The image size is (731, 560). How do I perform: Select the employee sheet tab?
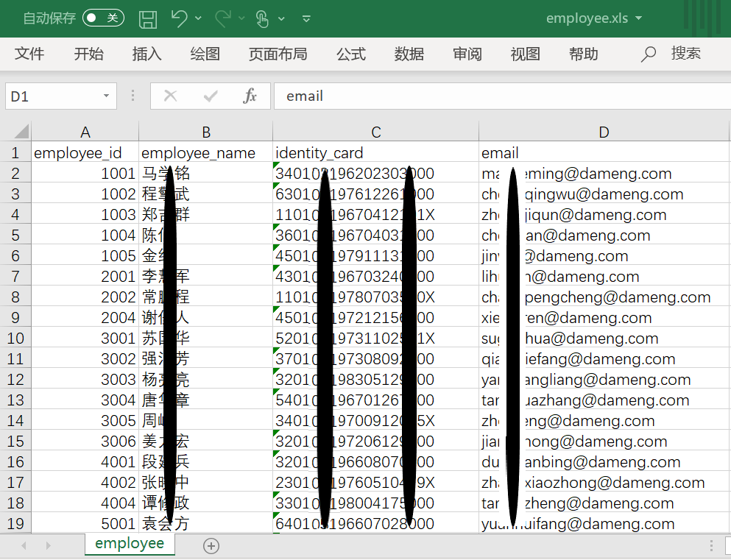tap(130, 544)
